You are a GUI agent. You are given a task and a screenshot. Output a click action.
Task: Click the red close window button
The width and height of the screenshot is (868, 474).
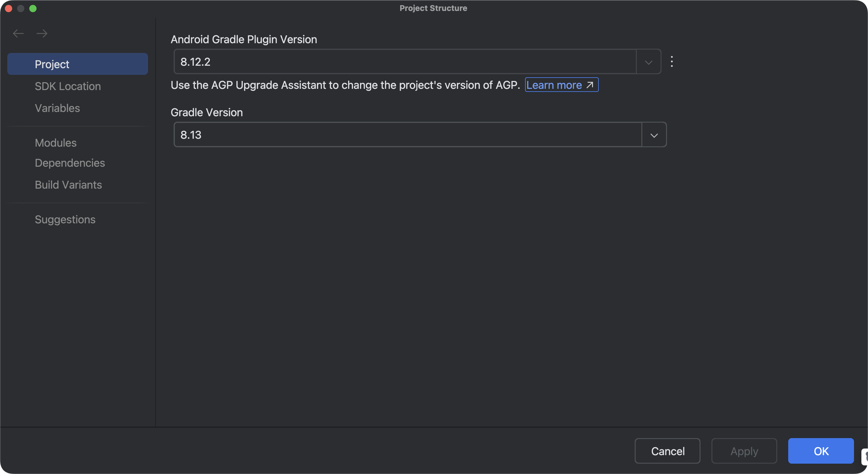click(9, 9)
